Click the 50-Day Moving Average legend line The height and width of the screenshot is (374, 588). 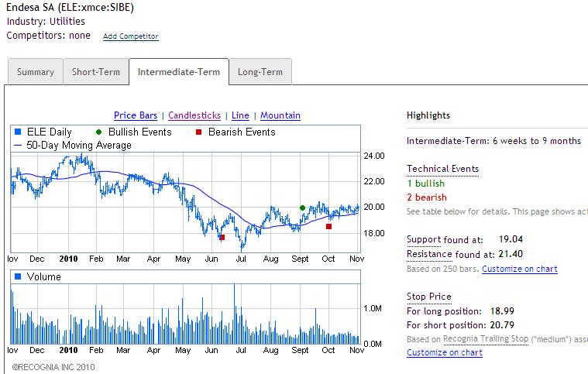click(18, 146)
